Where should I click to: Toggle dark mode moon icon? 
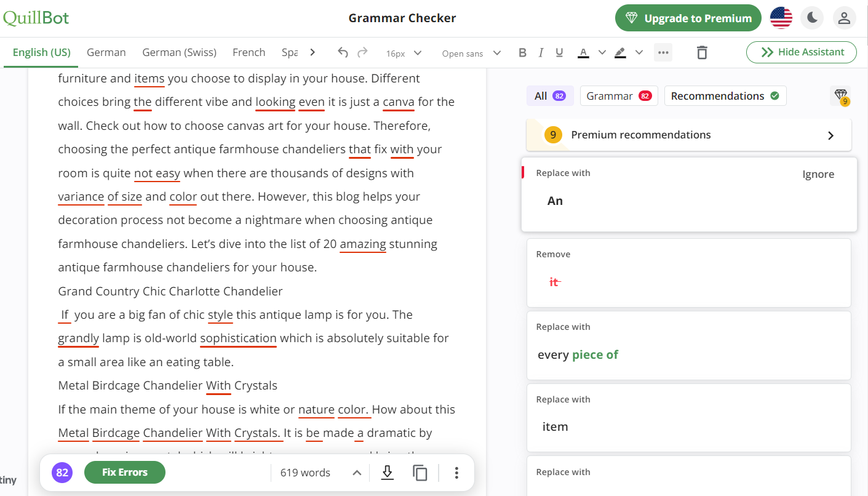(x=812, y=18)
